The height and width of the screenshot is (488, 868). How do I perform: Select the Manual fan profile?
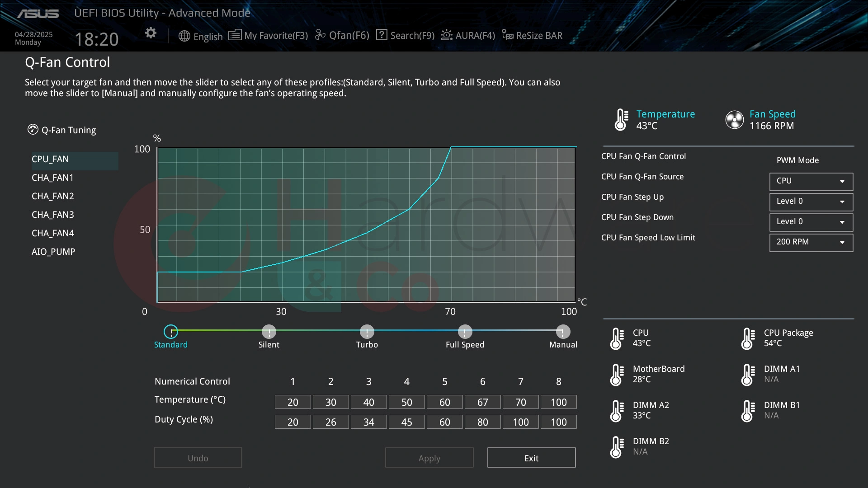(563, 332)
